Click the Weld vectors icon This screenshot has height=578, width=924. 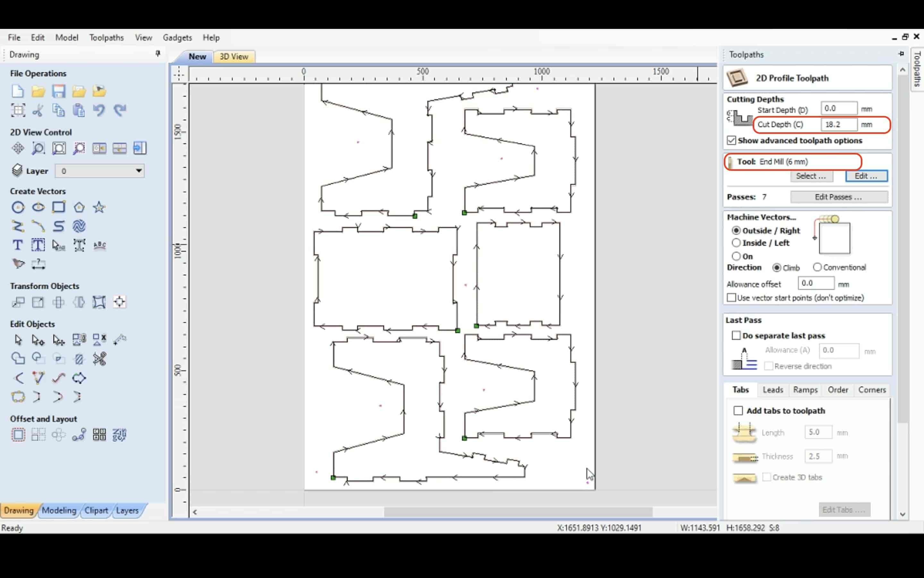[18, 359]
